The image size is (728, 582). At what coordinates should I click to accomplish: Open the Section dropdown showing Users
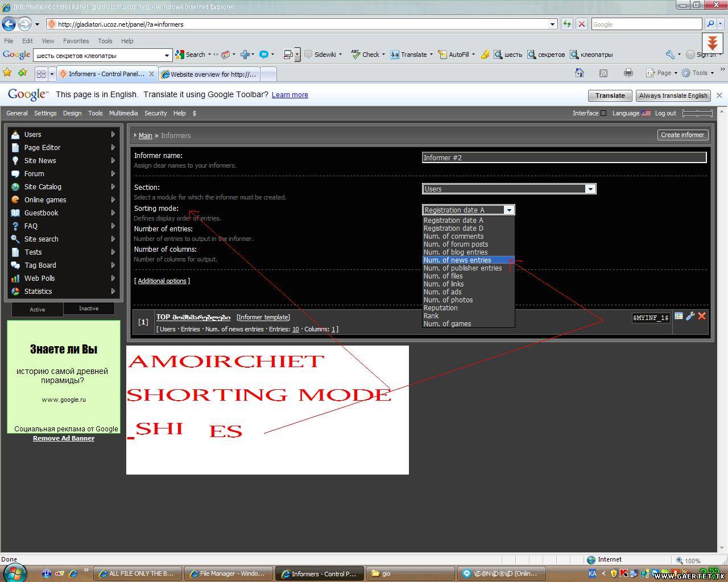click(508, 189)
